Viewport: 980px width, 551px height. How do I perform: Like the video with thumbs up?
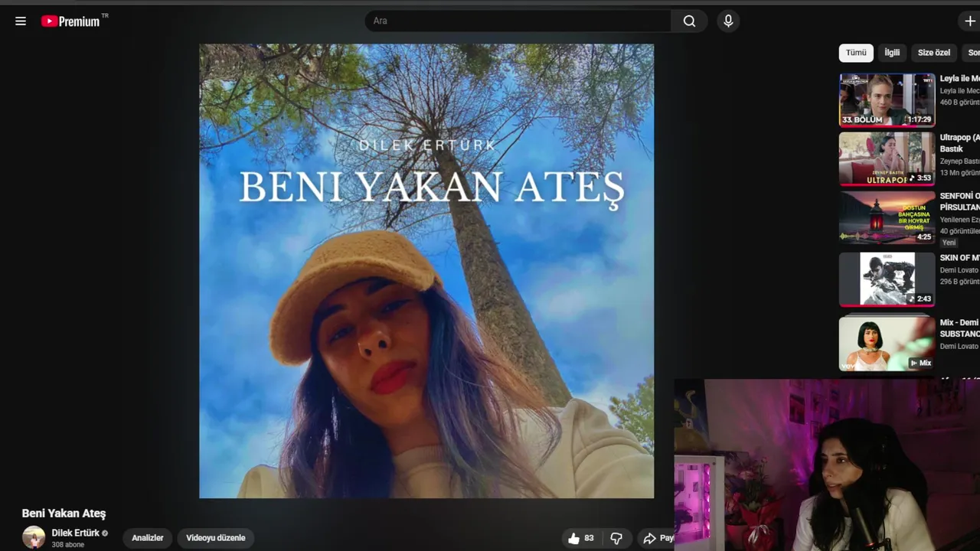581,538
